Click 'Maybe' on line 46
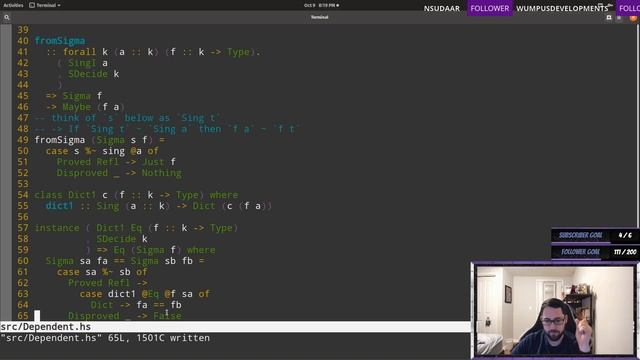640x360 pixels. click(x=76, y=107)
